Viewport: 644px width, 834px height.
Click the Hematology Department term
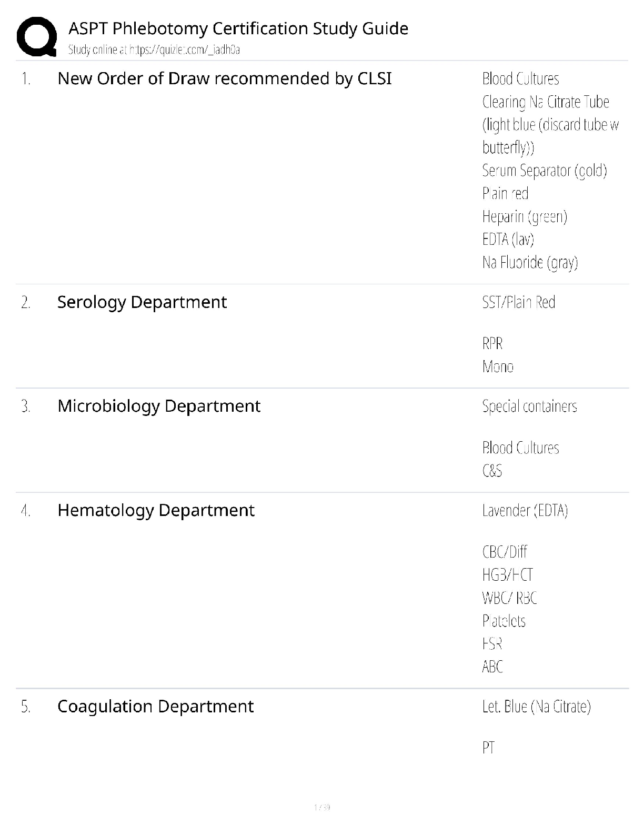pyautogui.click(x=156, y=510)
